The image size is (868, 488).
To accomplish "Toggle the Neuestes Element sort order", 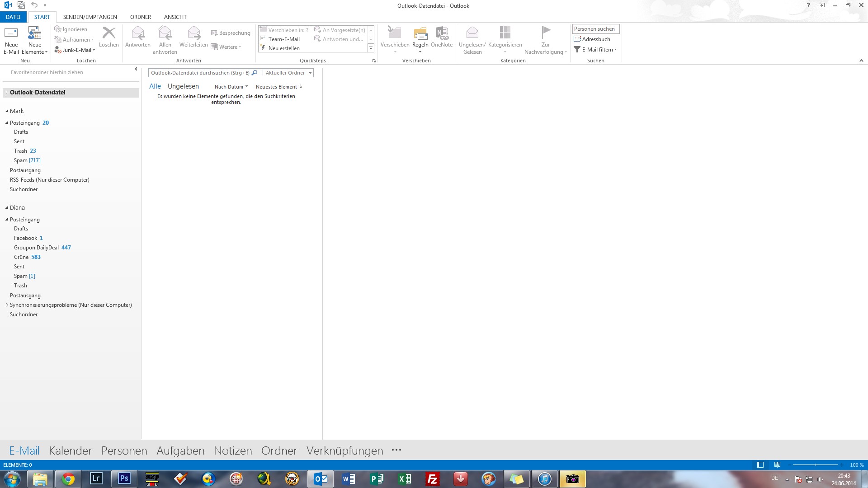I will click(279, 87).
